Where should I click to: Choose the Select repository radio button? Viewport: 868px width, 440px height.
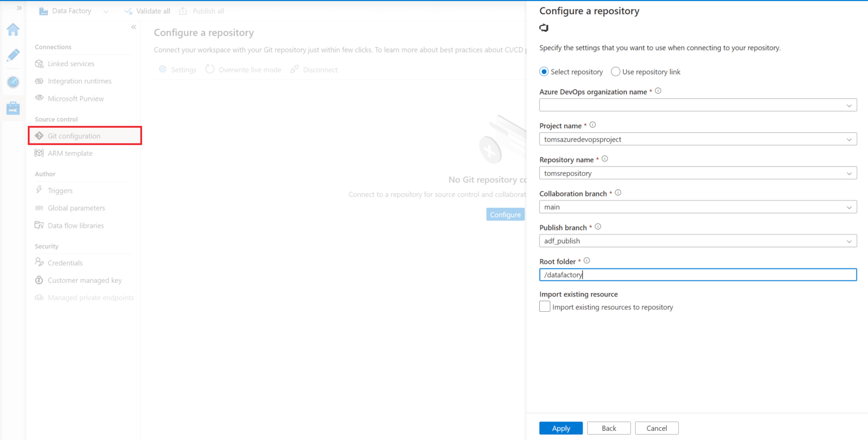pos(544,72)
